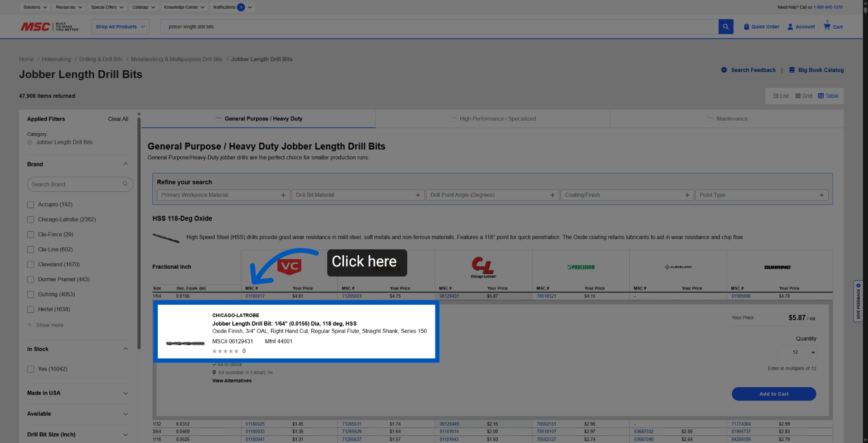Screen dimensions: 868x443
Task: Open the shopping cart icon
Action: pyautogui.click(x=827, y=26)
